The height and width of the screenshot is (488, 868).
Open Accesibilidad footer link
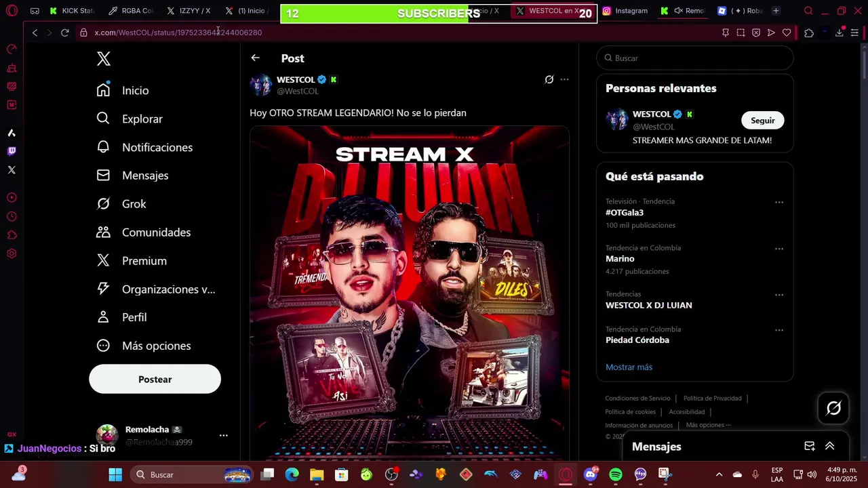(686, 412)
